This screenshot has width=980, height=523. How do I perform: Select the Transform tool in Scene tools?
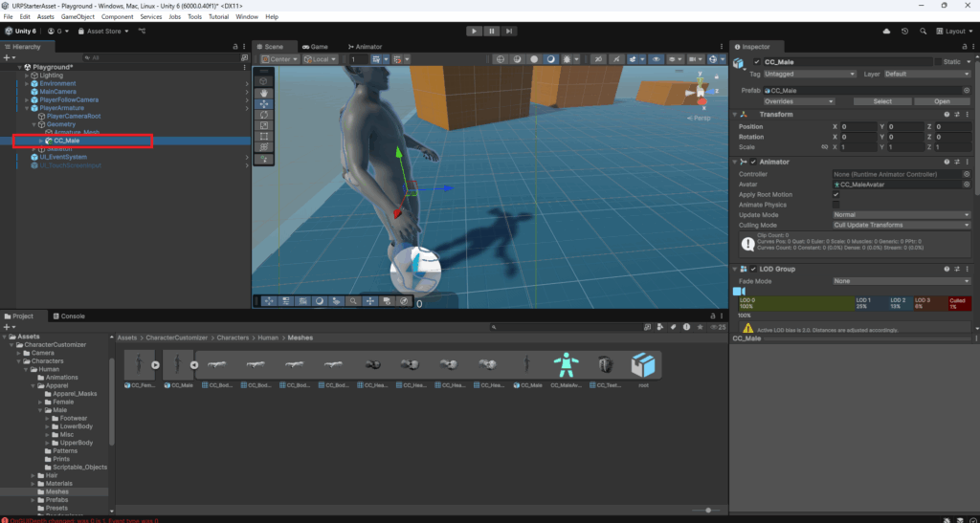coord(264,146)
